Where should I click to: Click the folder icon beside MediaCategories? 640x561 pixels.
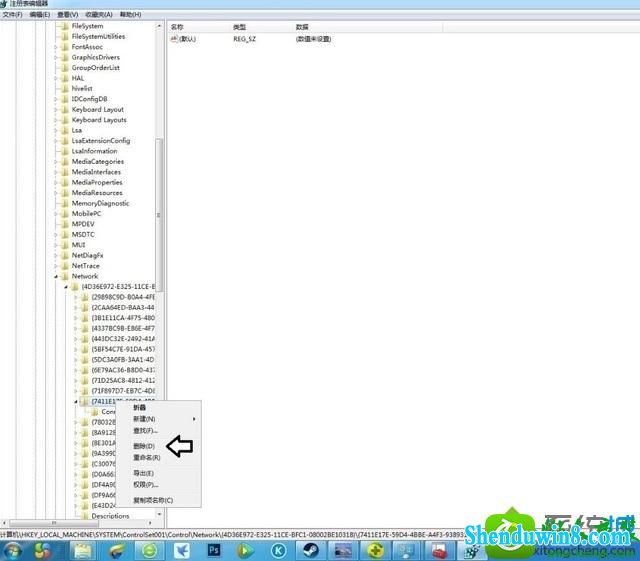64,162
